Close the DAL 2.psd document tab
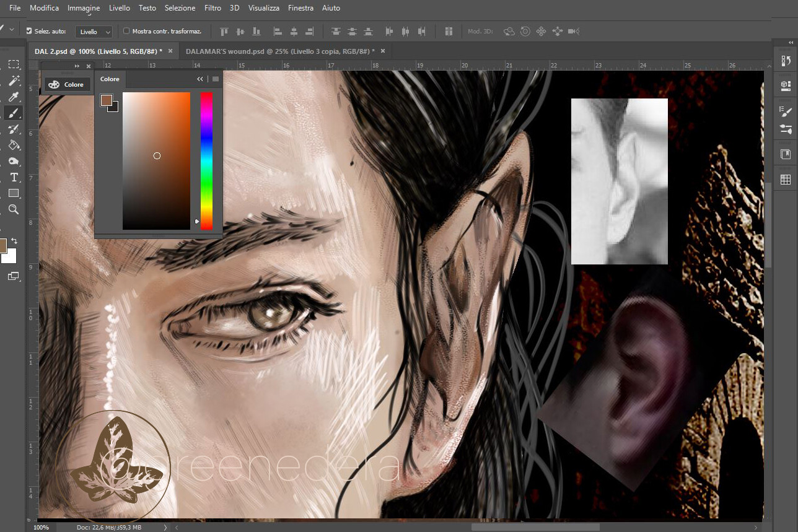The width and height of the screenshot is (798, 532). tap(170, 51)
